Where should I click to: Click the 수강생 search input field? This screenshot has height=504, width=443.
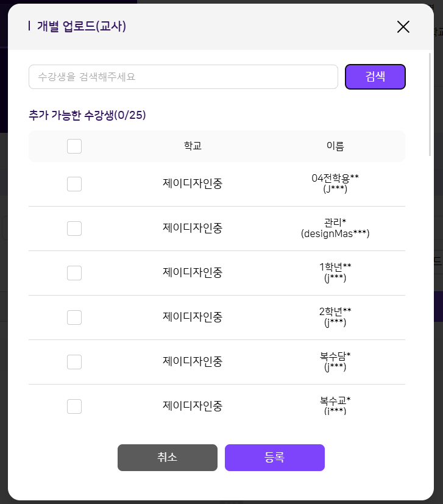click(183, 77)
